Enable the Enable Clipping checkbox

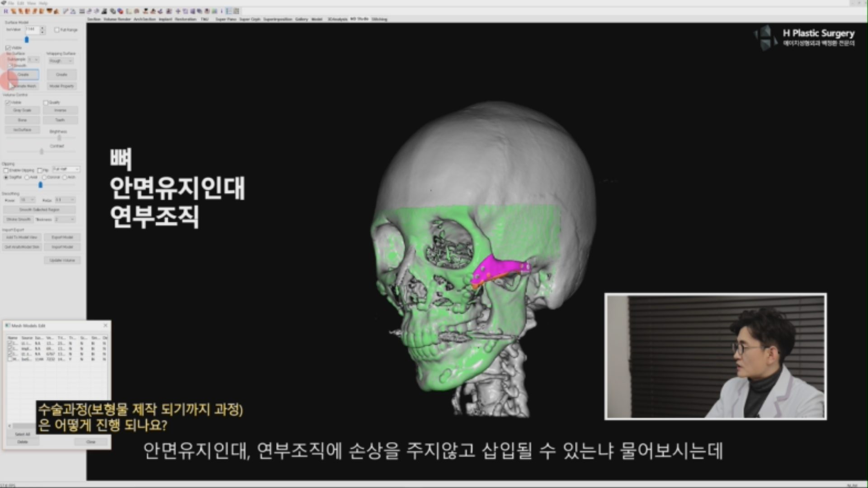tap(6, 170)
